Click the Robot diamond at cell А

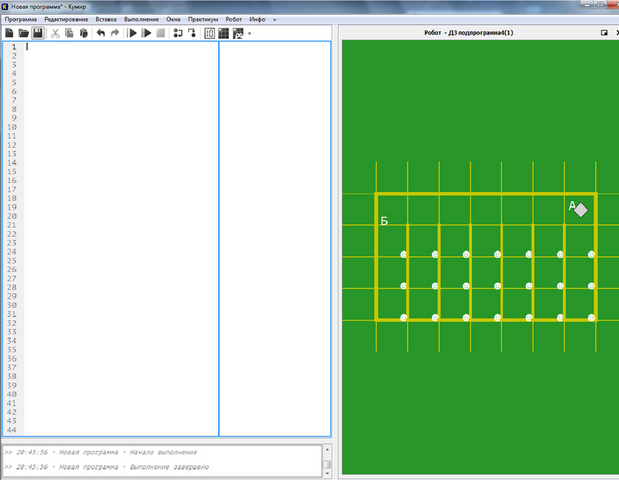581,210
